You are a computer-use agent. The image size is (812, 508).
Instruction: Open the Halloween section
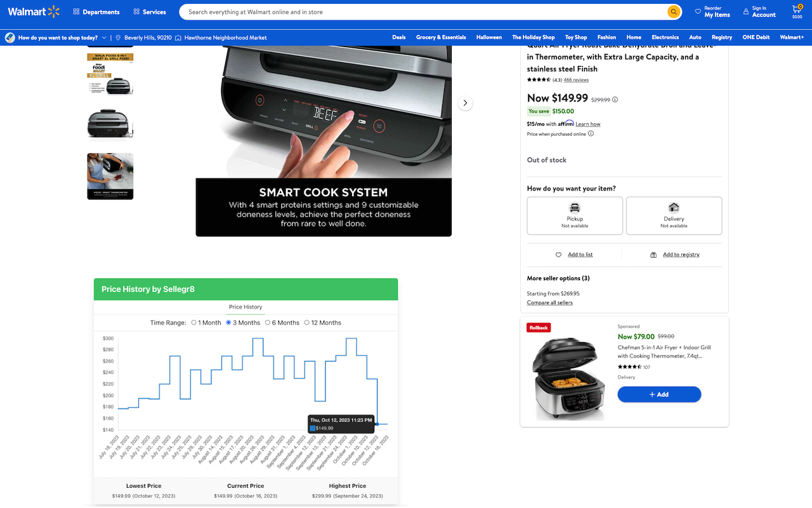pyautogui.click(x=489, y=37)
